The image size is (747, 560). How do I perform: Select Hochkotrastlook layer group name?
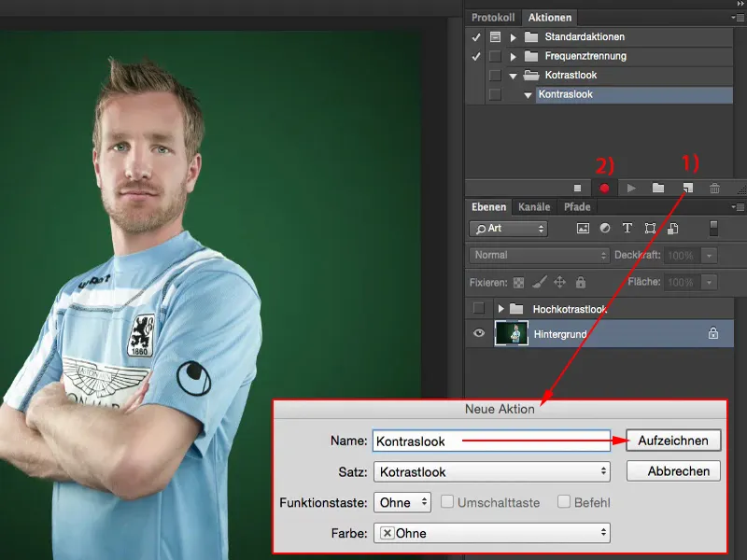pos(570,309)
